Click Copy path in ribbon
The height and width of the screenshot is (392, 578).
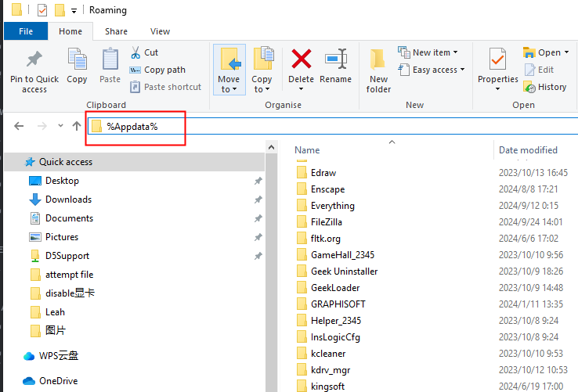click(157, 70)
